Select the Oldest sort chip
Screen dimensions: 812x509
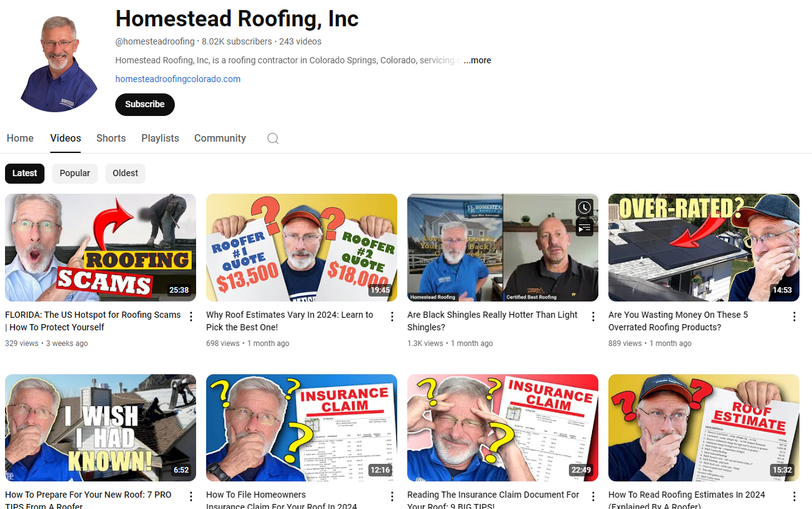point(125,174)
